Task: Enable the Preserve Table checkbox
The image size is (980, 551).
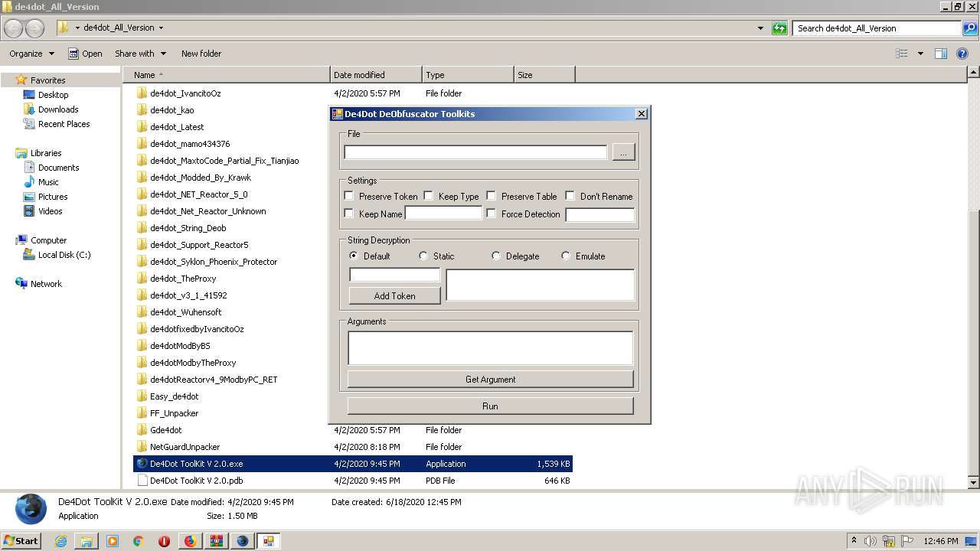Action: click(x=492, y=196)
